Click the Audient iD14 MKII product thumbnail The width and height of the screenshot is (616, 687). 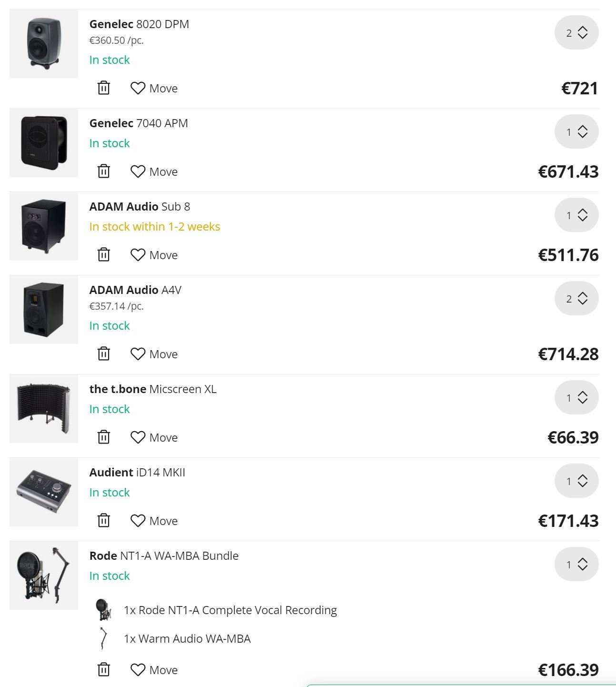click(44, 492)
